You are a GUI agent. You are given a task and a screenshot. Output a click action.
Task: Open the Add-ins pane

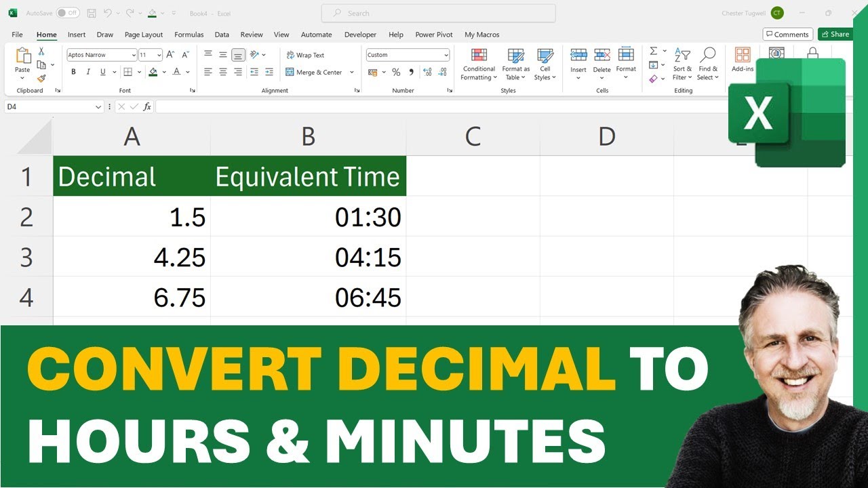coord(743,60)
